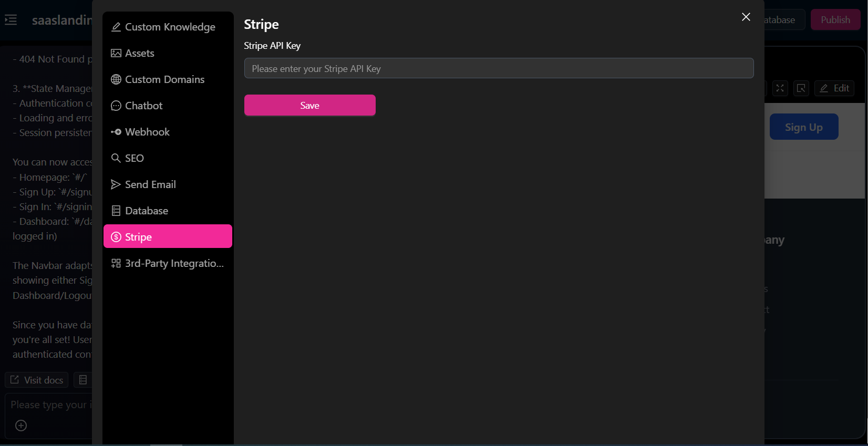
Task: Select the highlighted Stripe menu item
Action: [x=168, y=236]
